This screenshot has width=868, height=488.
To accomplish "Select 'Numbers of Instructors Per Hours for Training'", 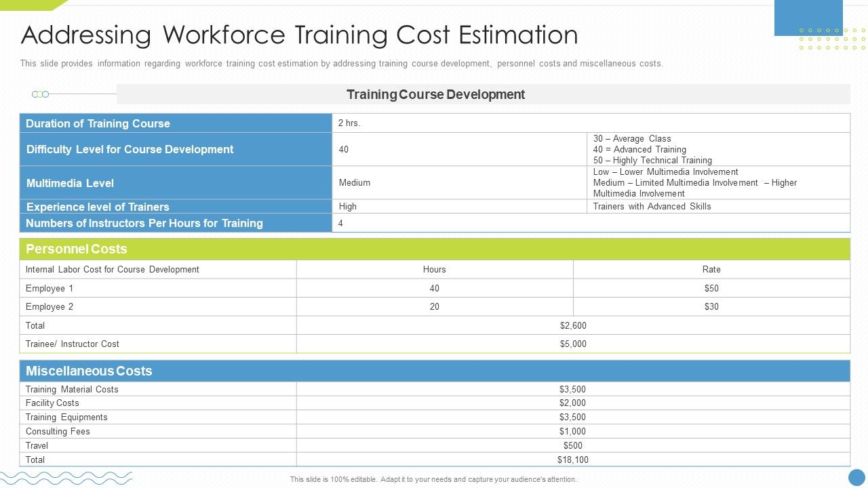I will pos(144,223).
